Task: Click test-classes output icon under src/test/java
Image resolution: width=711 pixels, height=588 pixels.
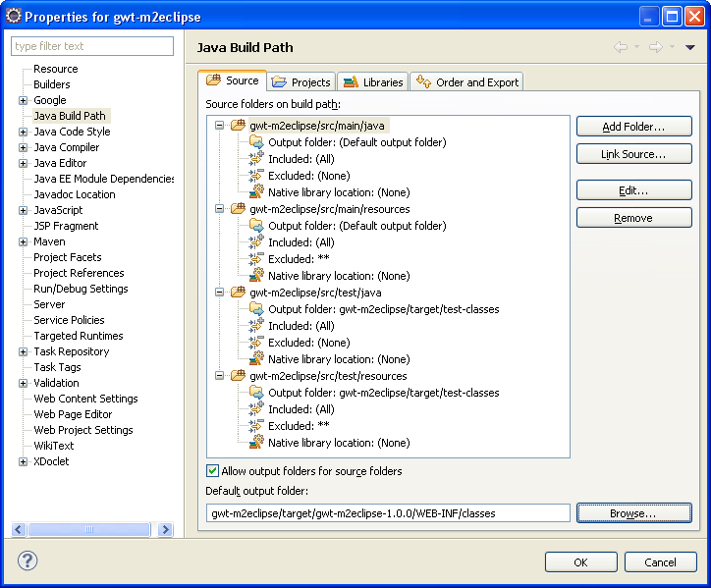Action: (x=256, y=309)
